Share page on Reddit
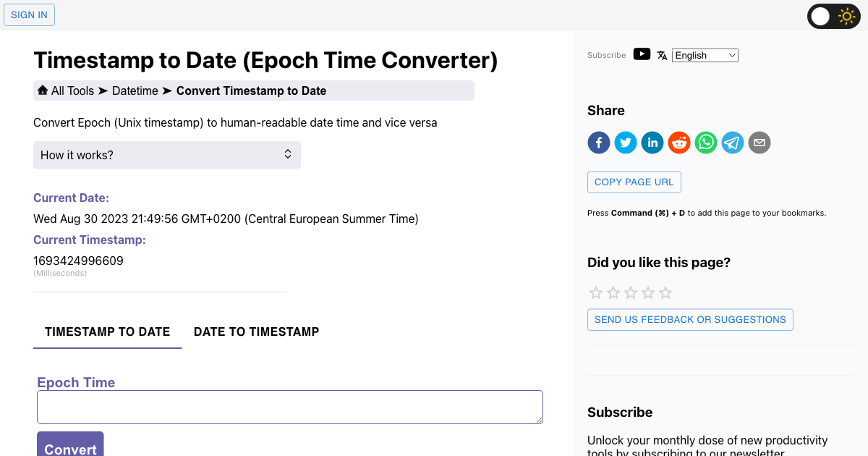This screenshot has width=868, height=456. [x=679, y=143]
